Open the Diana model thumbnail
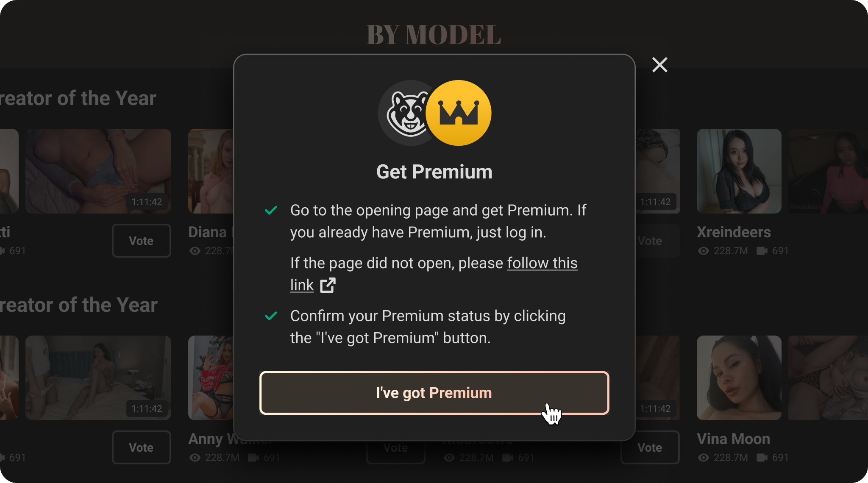868x483 pixels. (211, 171)
